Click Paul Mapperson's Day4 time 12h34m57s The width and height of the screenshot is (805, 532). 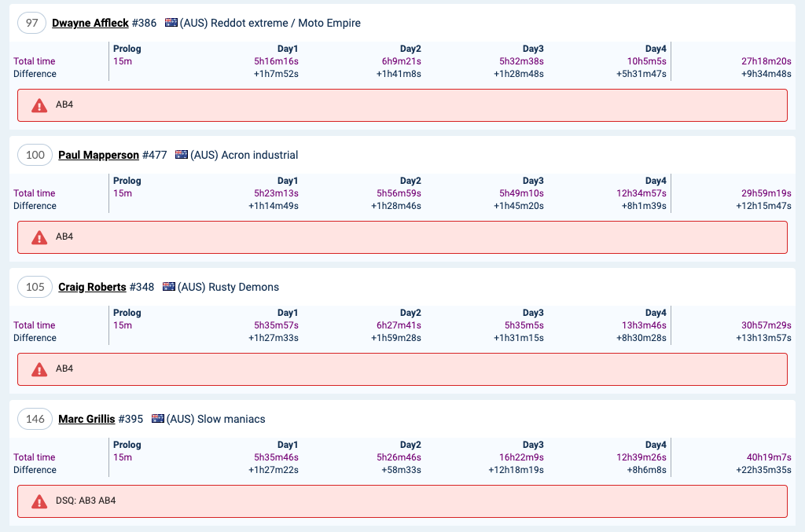coord(641,193)
